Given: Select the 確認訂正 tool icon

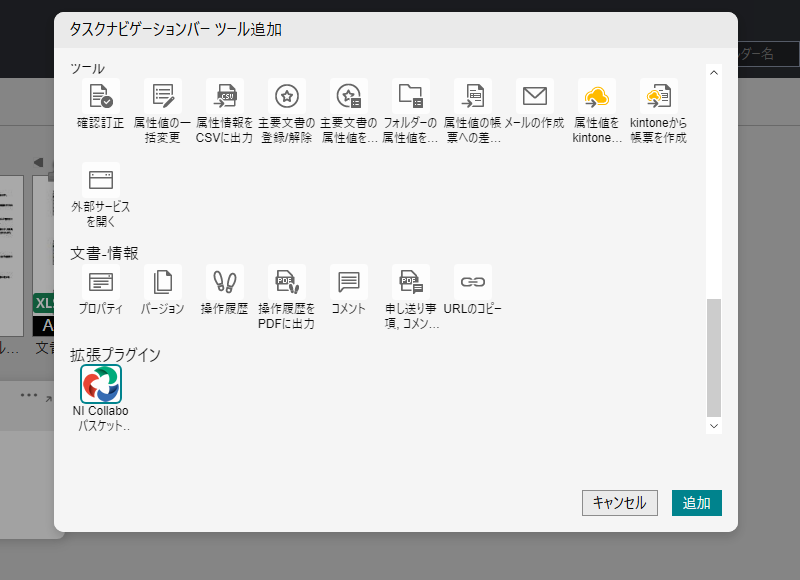Looking at the screenshot, I should [101, 96].
